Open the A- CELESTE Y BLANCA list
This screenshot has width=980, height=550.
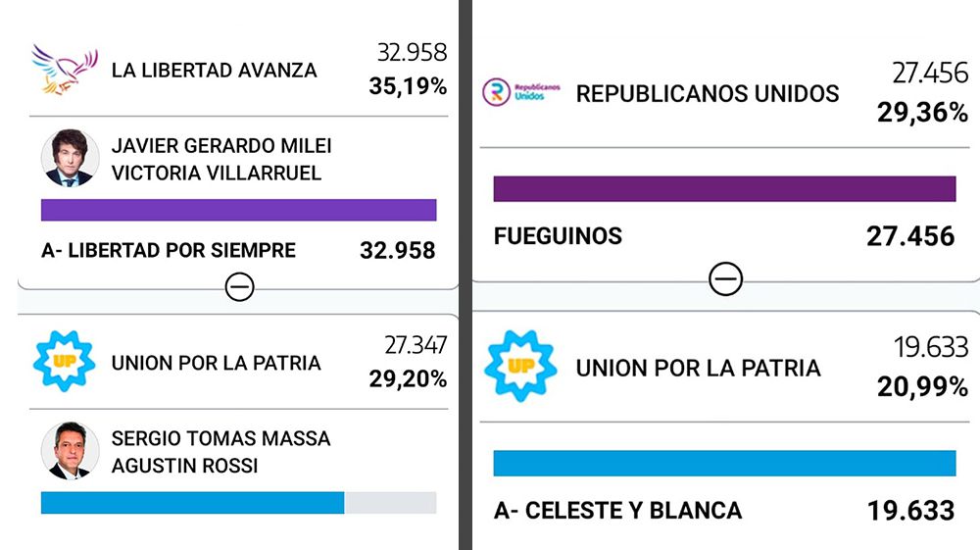(617, 511)
